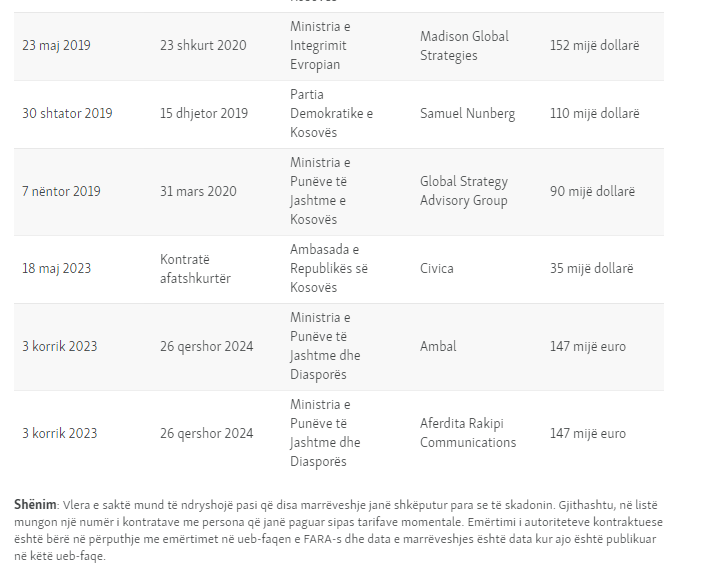Click the bold Shënim note label
Viewport: 715px width, 567px height.
[35, 505]
